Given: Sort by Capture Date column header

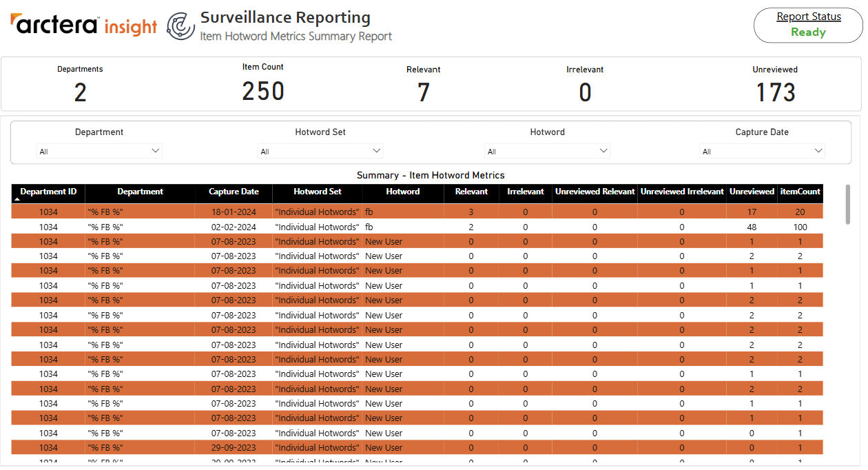Looking at the screenshot, I should click(234, 192).
